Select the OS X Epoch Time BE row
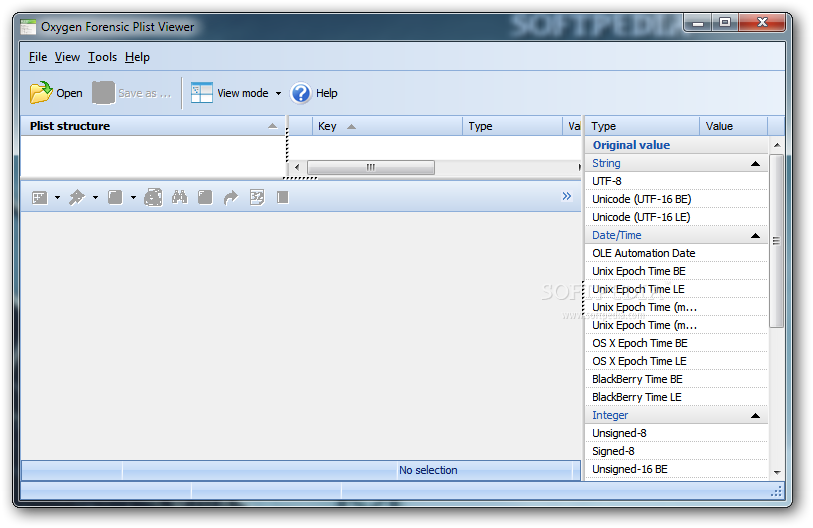Viewport: 813px width, 528px height. 677,343
